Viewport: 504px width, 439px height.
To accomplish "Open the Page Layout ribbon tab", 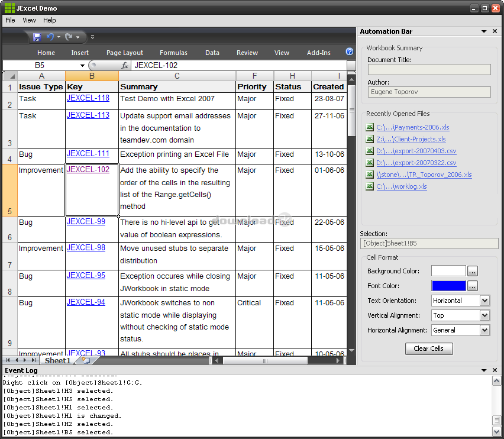I will [x=125, y=53].
